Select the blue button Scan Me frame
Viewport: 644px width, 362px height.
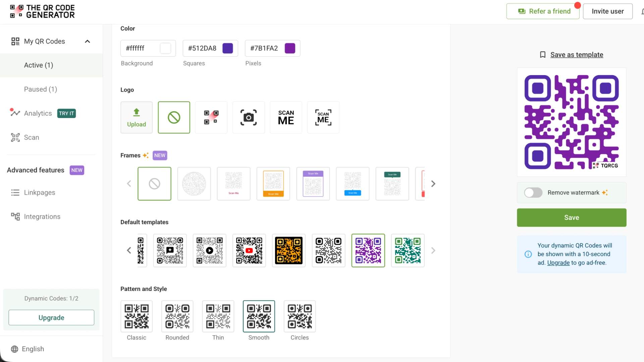[353, 184]
